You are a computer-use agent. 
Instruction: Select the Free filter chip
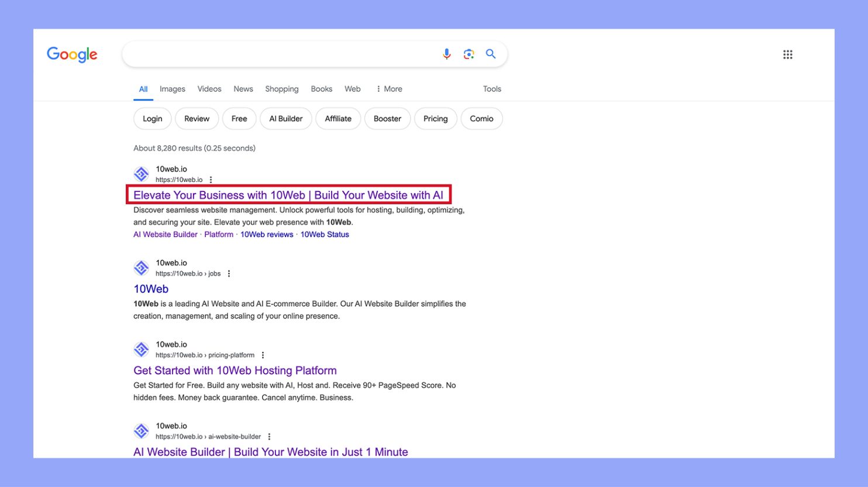click(x=239, y=118)
